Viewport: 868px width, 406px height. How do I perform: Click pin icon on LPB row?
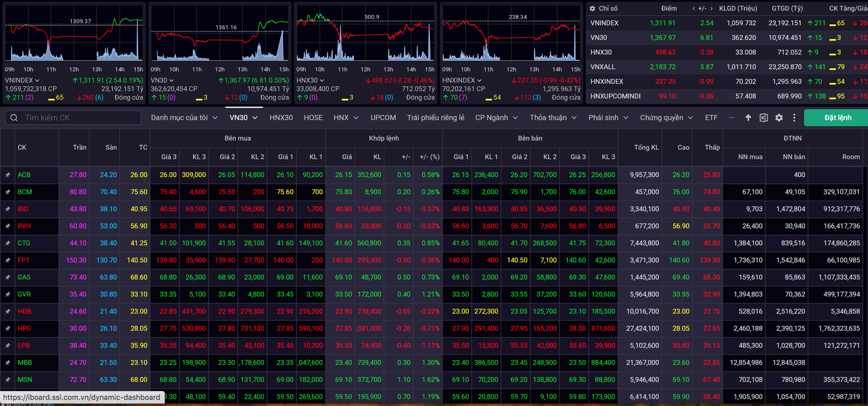(8, 345)
